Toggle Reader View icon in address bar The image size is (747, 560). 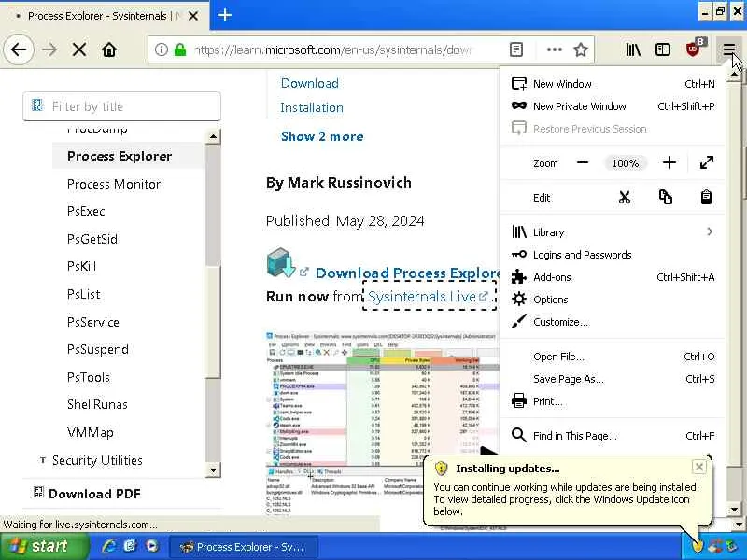[516, 49]
